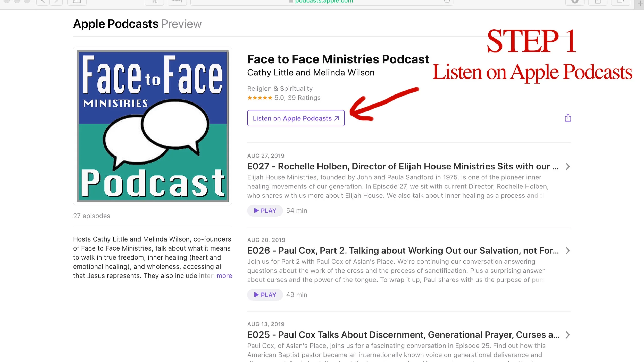Select the Face to Face Ministries Podcast title
The height and width of the screenshot is (362, 644).
tap(338, 59)
